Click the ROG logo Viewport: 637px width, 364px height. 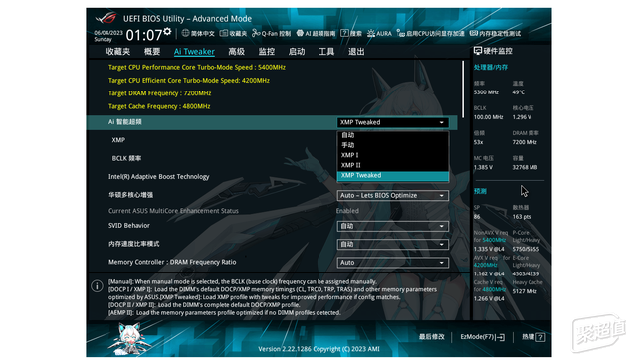[106, 18]
